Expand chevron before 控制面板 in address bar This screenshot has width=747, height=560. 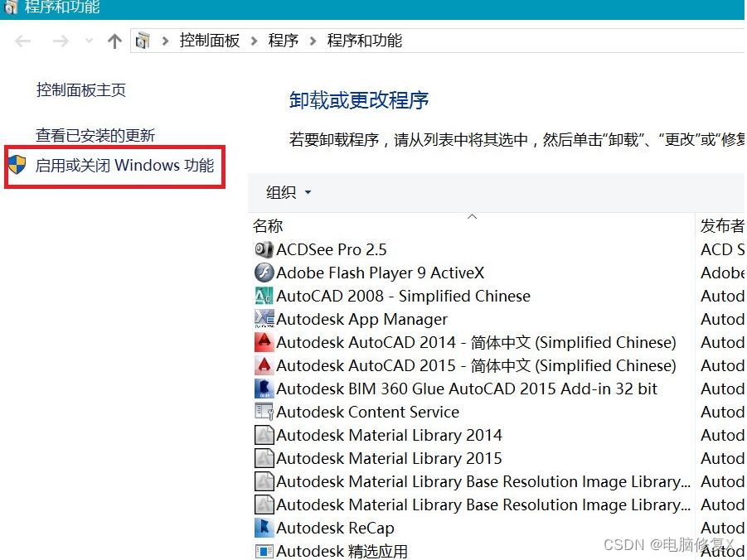165,41
